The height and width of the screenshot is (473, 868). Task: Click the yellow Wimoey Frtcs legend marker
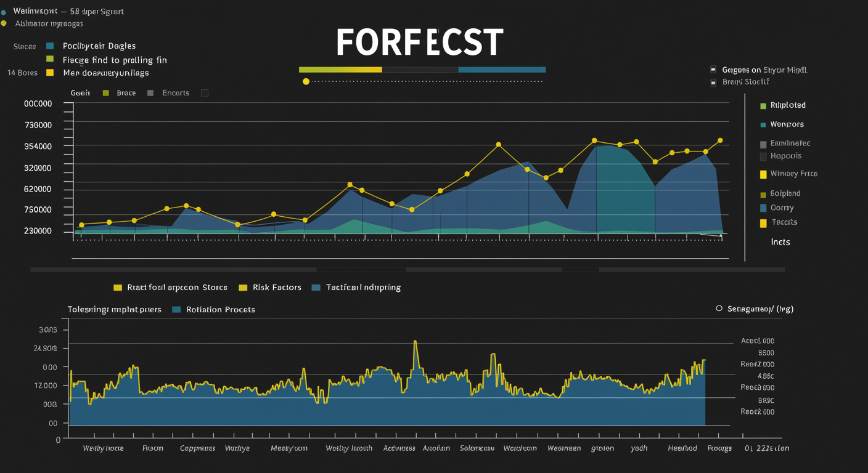pos(763,174)
